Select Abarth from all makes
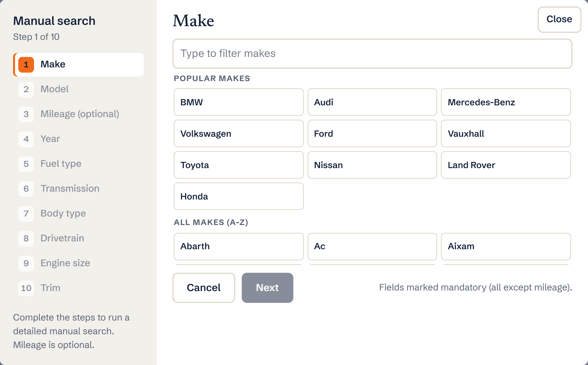588x365 pixels. [x=239, y=247]
